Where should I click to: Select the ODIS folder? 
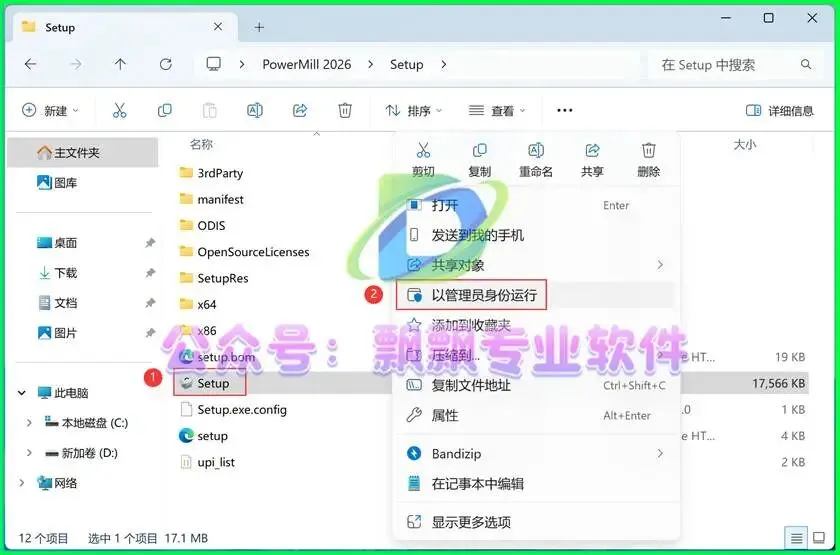[202, 226]
